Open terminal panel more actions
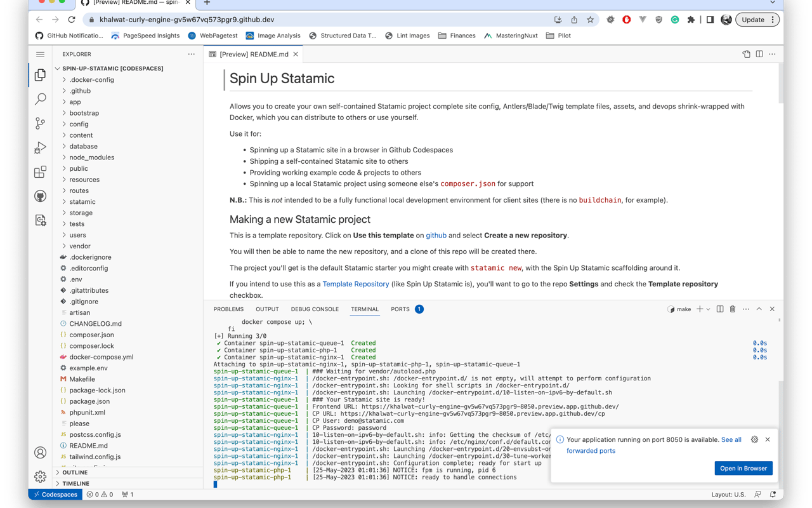The image size is (812, 508). coord(746,309)
